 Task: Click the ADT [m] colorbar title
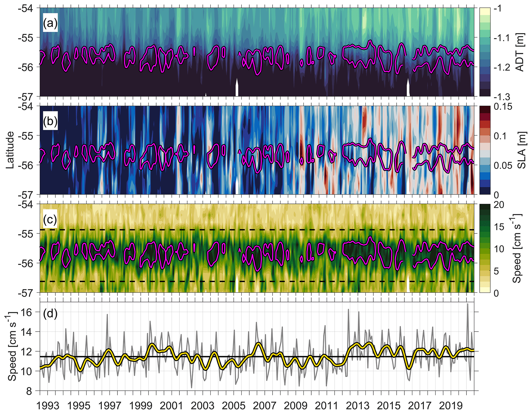coord(520,52)
